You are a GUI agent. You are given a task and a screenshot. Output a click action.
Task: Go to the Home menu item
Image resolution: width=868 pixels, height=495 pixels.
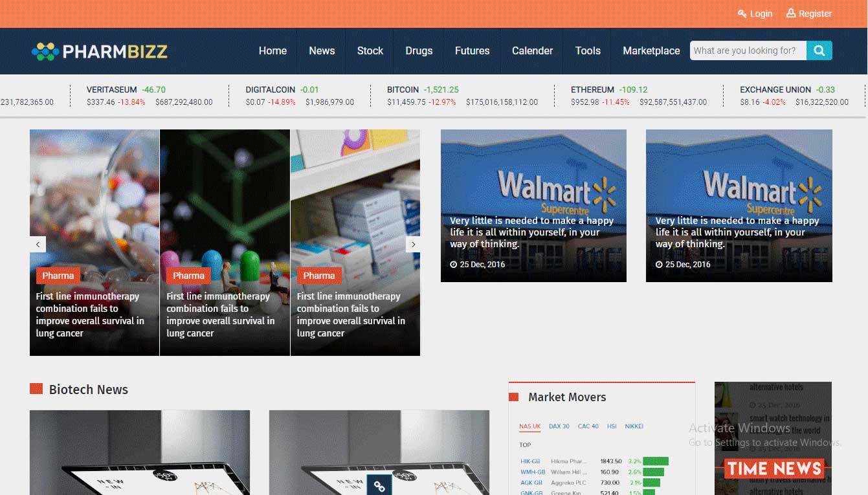tap(273, 51)
